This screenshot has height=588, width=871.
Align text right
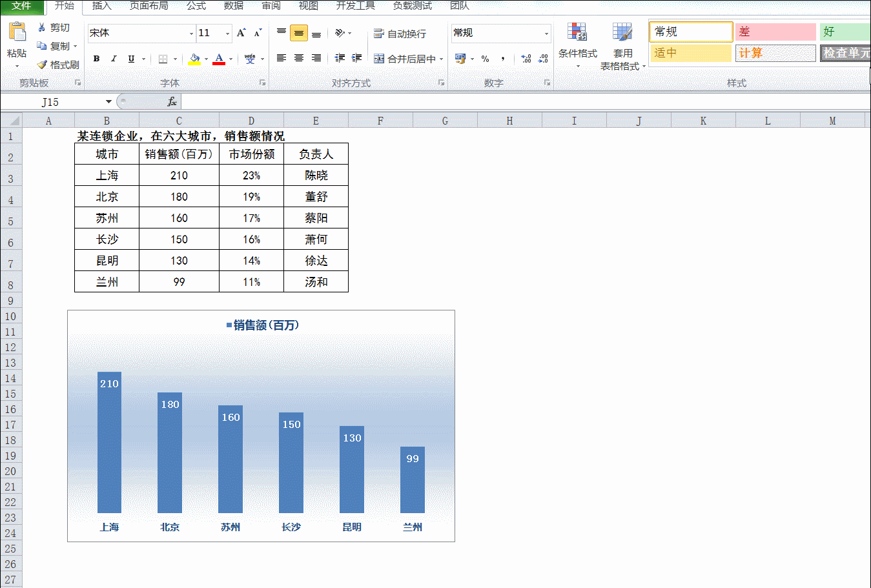316,58
